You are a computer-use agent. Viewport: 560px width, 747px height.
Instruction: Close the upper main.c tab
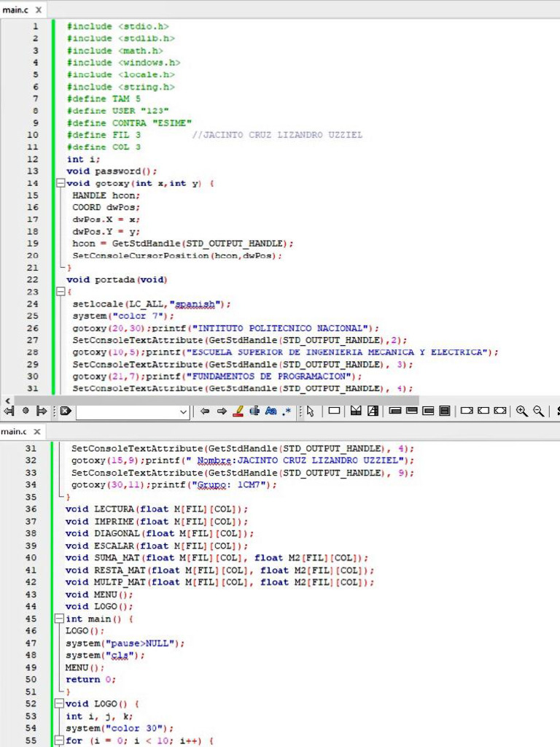[38, 10]
